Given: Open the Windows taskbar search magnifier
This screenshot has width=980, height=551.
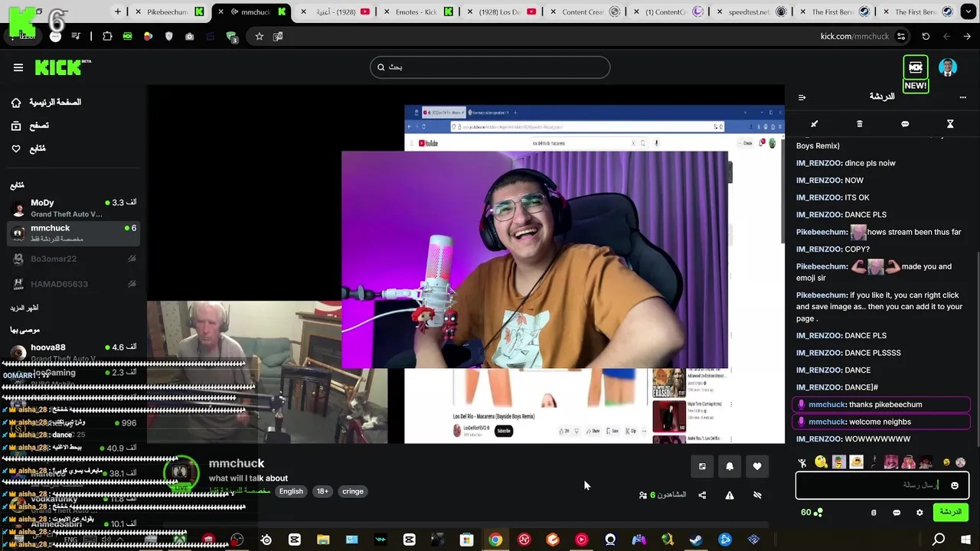Looking at the screenshot, I should 939,540.
